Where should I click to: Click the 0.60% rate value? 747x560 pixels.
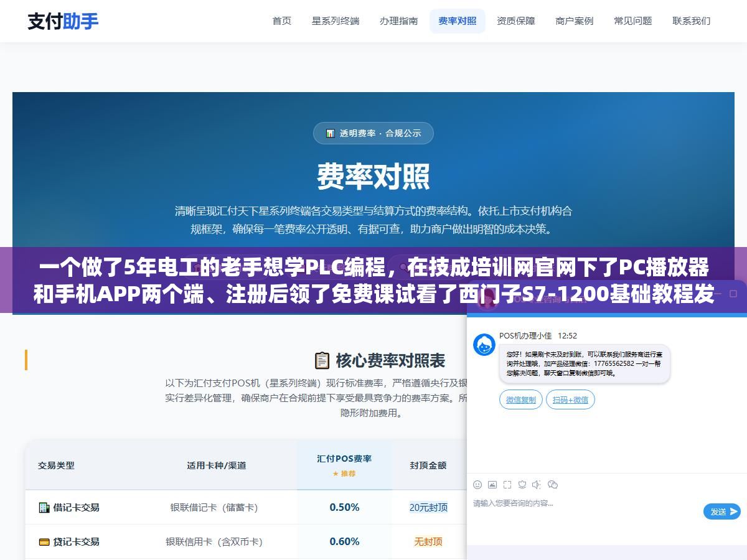[344, 541]
